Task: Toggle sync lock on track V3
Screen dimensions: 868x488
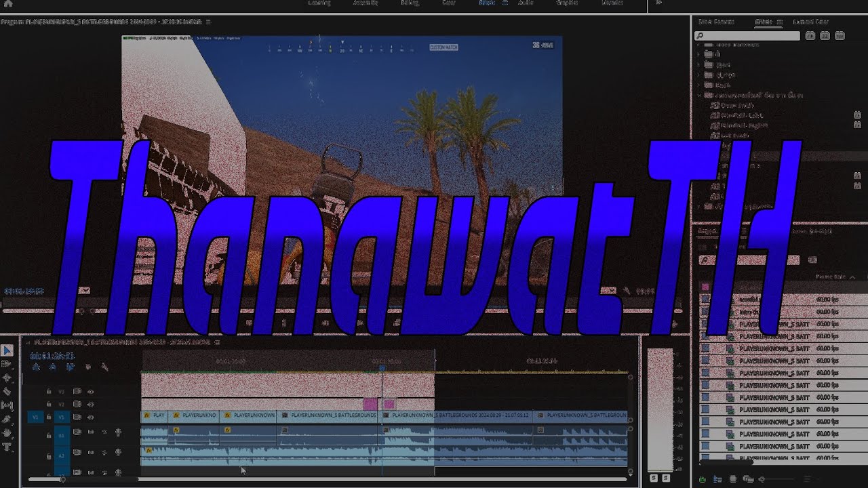Action: tap(77, 391)
